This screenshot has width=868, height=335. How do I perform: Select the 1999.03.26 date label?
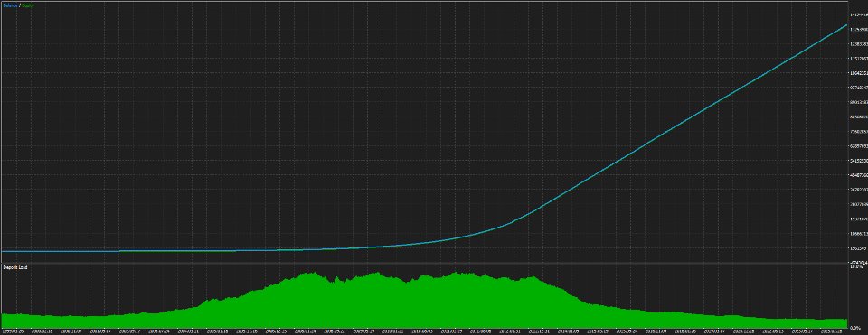tap(13, 331)
